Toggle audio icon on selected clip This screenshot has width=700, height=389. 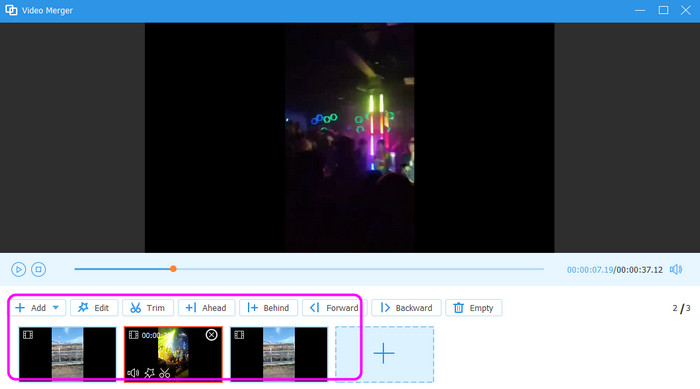pyautogui.click(x=133, y=373)
